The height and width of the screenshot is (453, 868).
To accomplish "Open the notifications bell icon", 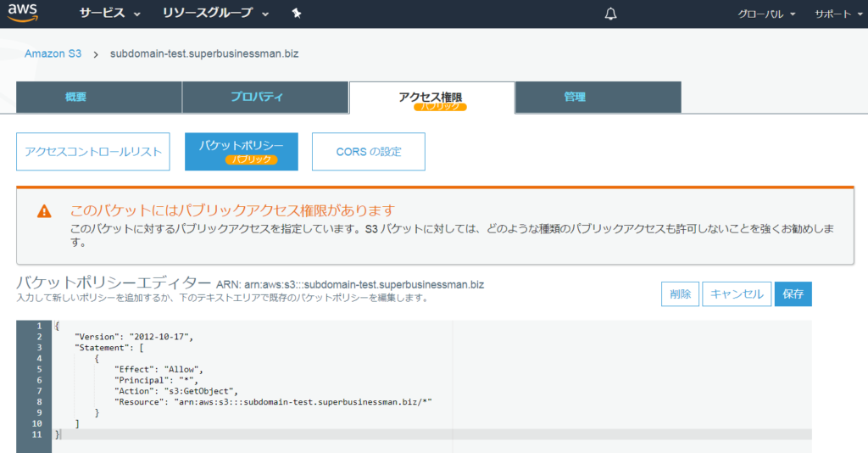I will click(610, 14).
